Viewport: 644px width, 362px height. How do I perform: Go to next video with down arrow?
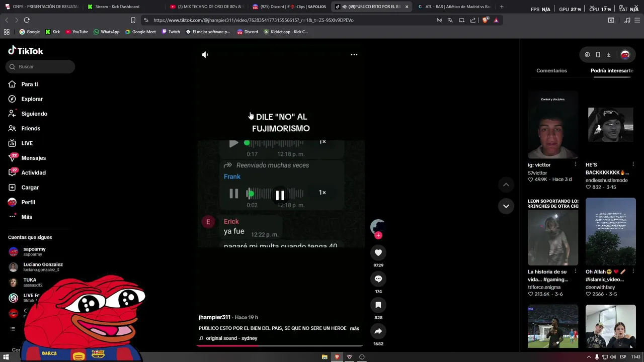pyautogui.click(x=506, y=206)
